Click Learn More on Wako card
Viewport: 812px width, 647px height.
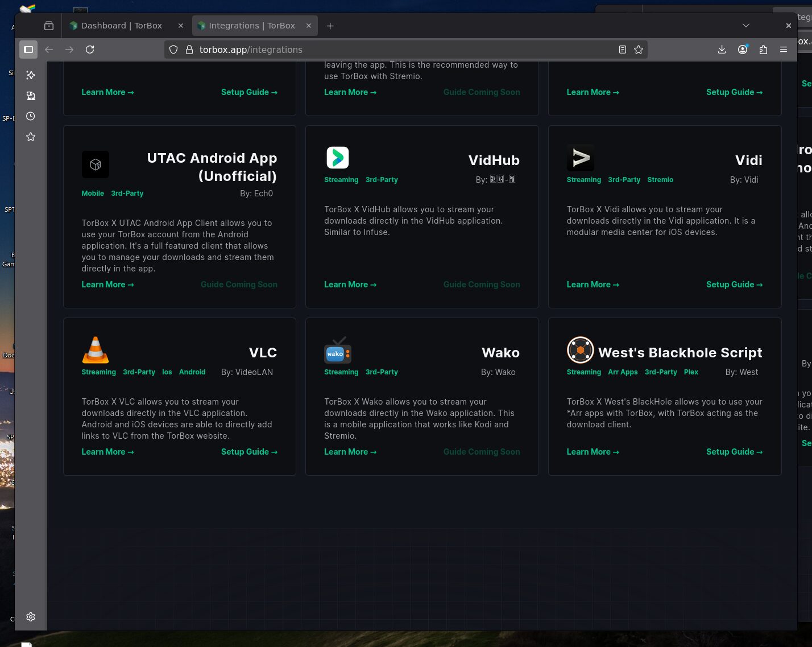(350, 452)
